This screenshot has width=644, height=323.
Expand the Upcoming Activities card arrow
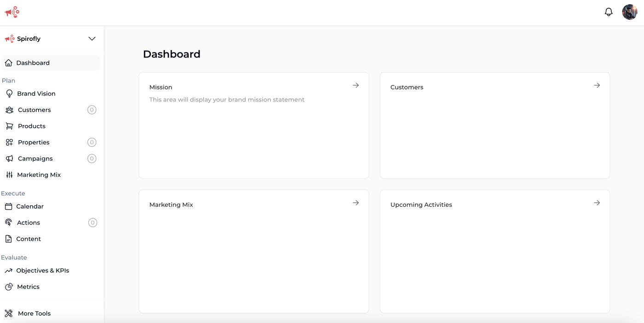point(597,203)
